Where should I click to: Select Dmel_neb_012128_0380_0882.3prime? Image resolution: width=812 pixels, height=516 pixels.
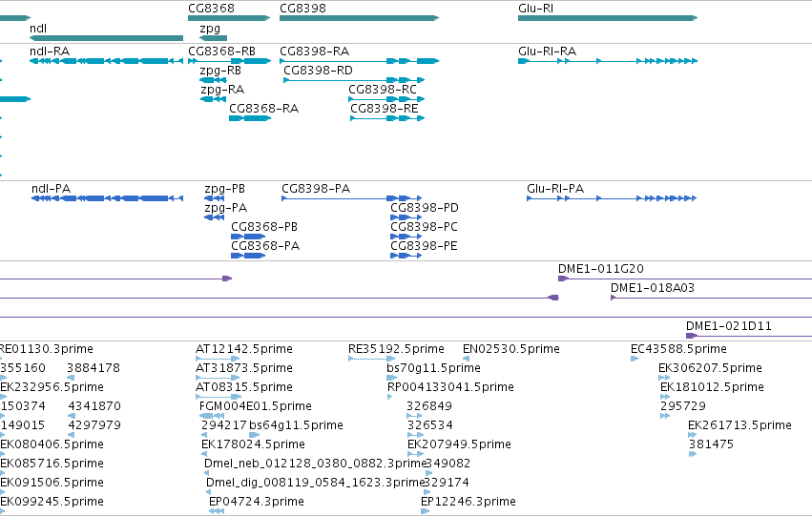point(315,464)
